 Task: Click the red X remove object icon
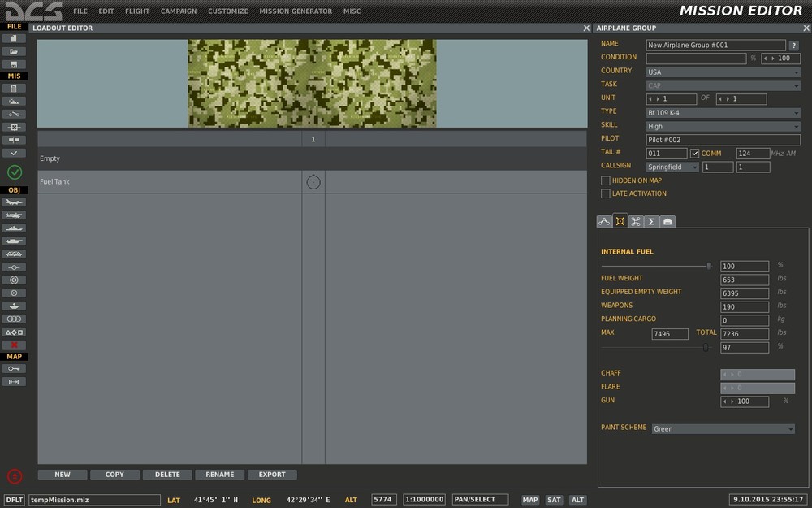[x=15, y=345]
